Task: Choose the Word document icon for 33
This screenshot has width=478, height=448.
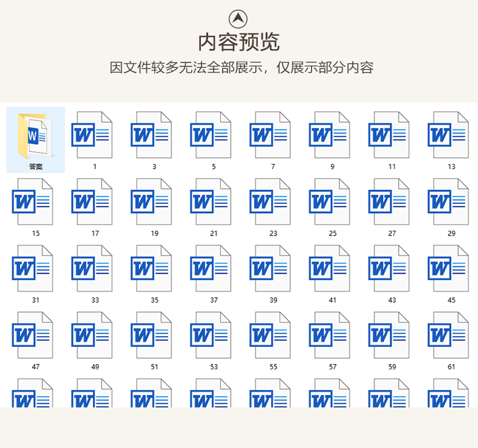Action: click(92, 268)
